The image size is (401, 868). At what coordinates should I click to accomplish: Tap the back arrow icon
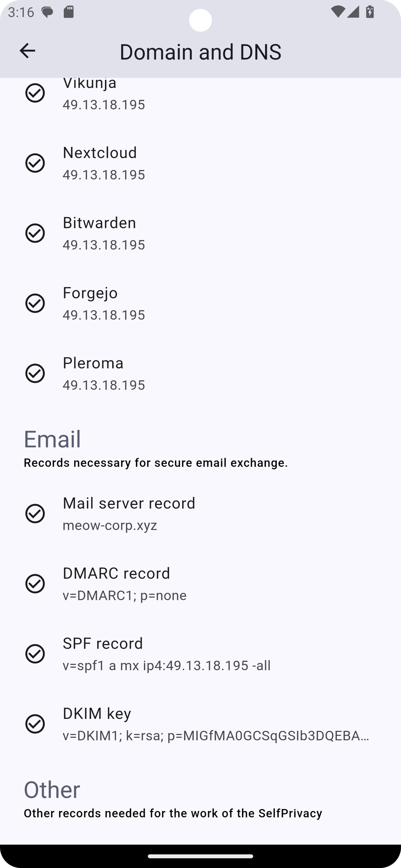point(27,51)
